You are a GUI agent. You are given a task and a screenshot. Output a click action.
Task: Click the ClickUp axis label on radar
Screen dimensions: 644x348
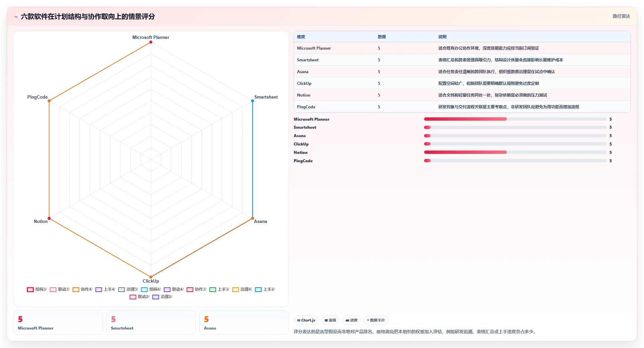coord(151,281)
